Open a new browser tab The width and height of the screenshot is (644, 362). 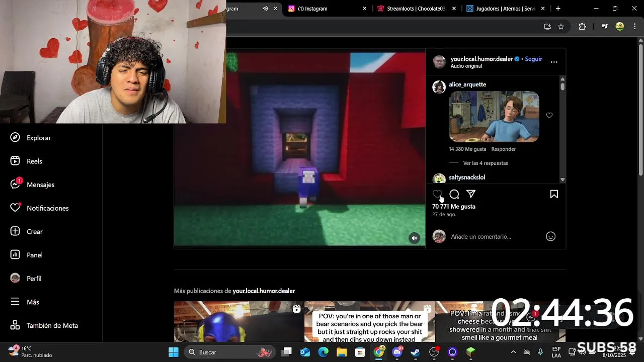tap(558, 9)
